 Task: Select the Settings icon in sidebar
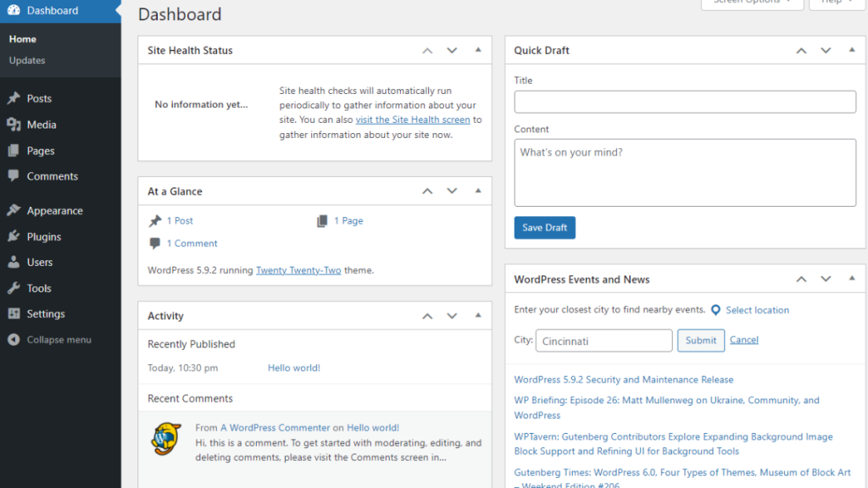tap(14, 313)
